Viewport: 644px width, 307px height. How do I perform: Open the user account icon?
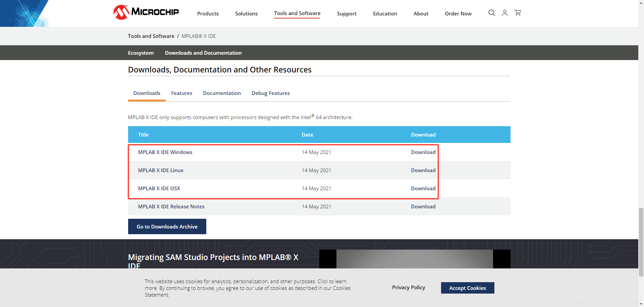(x=505, y=13)
